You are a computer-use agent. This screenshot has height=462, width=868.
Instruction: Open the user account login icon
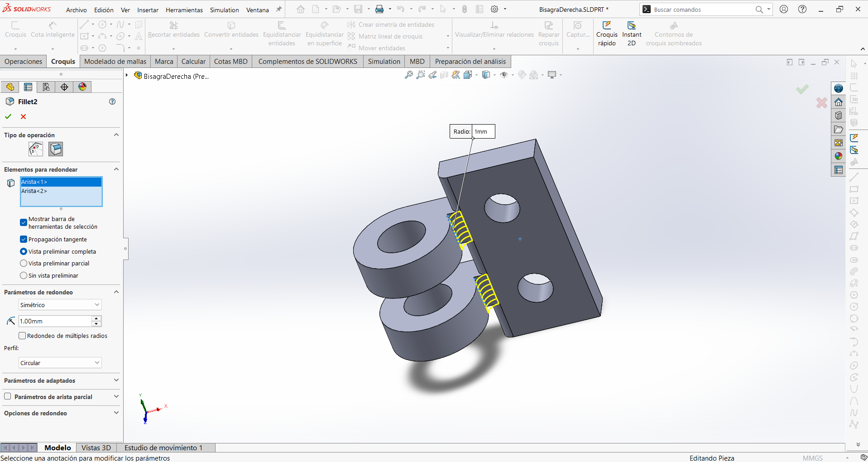pos(784,9)
